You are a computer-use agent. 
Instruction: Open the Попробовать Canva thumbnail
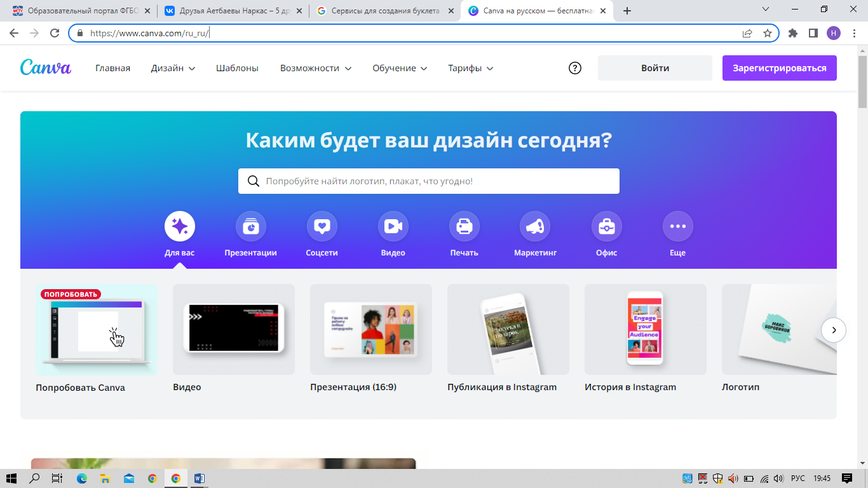pyautogui.click(x=97, y=329)
